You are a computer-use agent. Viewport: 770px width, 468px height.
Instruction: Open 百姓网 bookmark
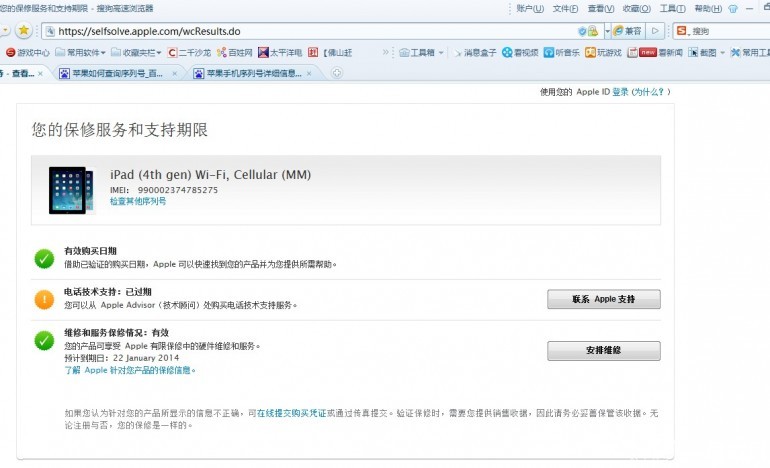coord(235,52)
